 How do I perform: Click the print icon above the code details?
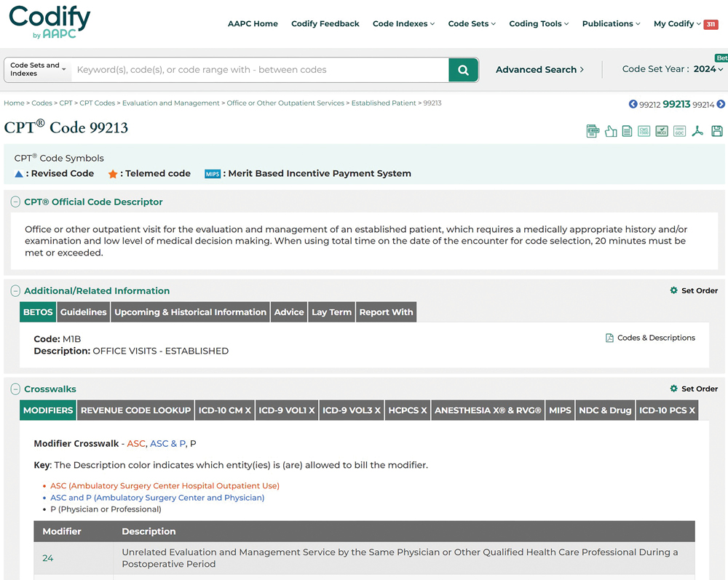593,131
